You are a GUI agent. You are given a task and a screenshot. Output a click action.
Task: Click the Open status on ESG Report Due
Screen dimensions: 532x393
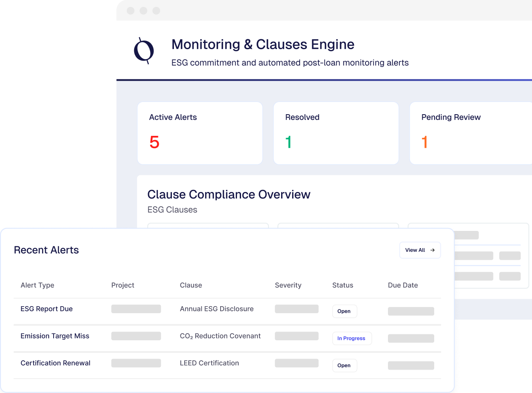pyautogui.click(x=344, y=311)
